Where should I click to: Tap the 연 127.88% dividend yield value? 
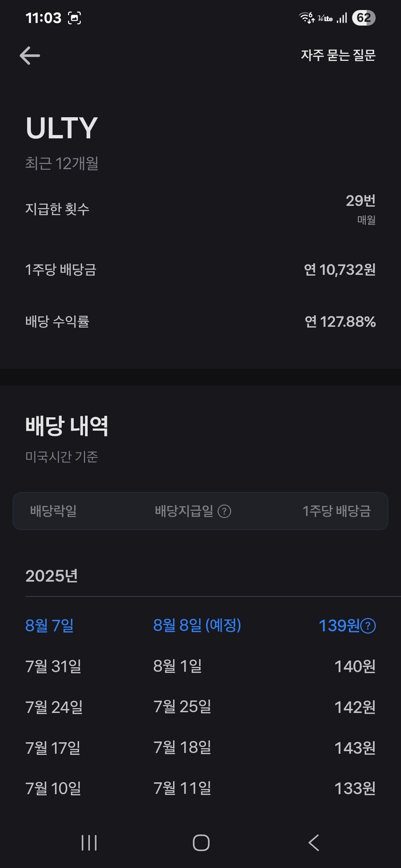pyautogui.click(x=340, y=322)
